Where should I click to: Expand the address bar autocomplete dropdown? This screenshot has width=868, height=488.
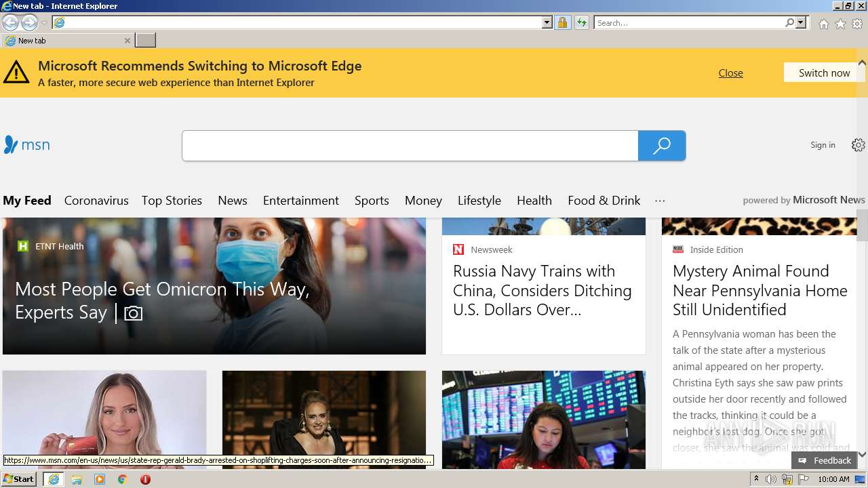point(547,22)
